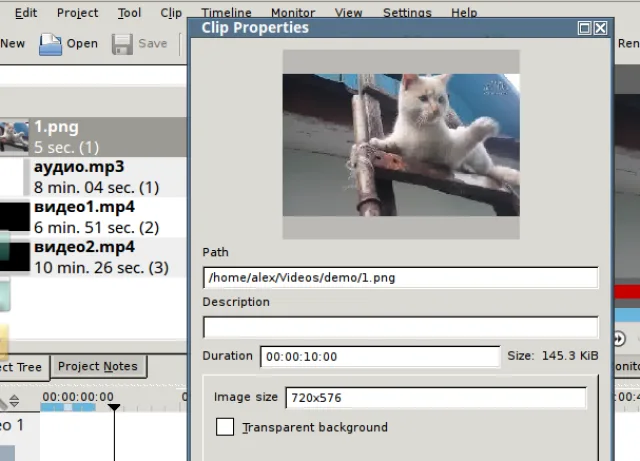This screenshot has height=461, width=640.
Task: Click the видео1.mp4 black thumbnail
Action: click(15, 217)
